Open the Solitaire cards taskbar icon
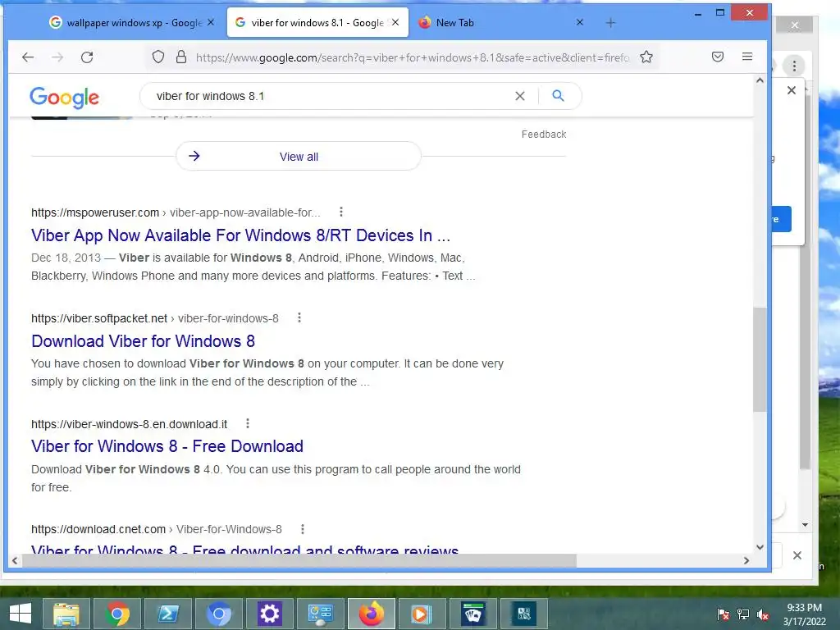 coord(472,614)
